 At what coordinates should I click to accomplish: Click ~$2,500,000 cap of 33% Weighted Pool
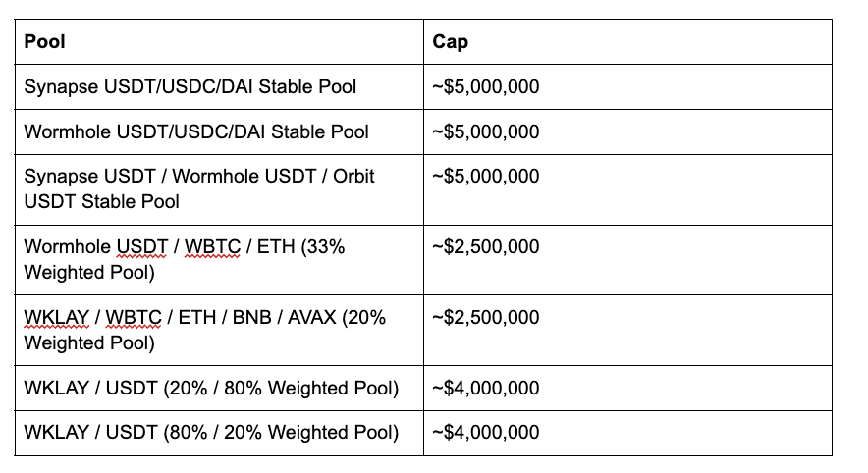[x=485, y=246]
